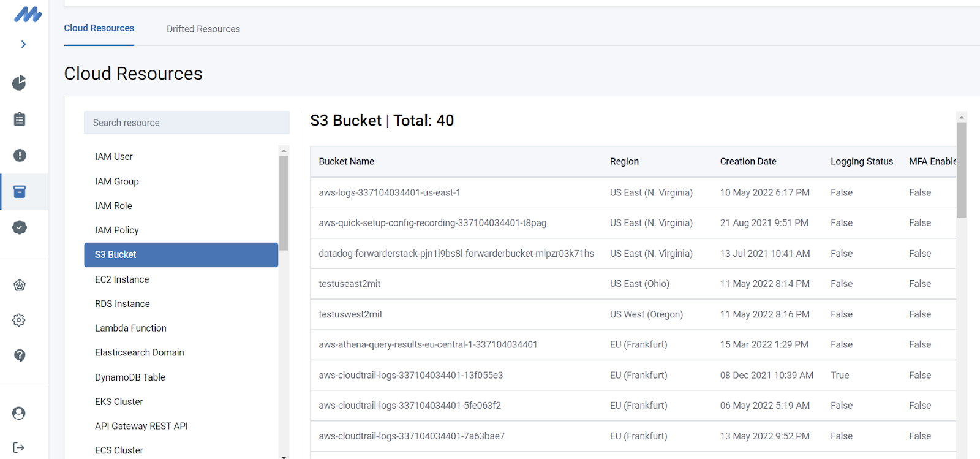Click the Search resource input field

tap(187, 123)
